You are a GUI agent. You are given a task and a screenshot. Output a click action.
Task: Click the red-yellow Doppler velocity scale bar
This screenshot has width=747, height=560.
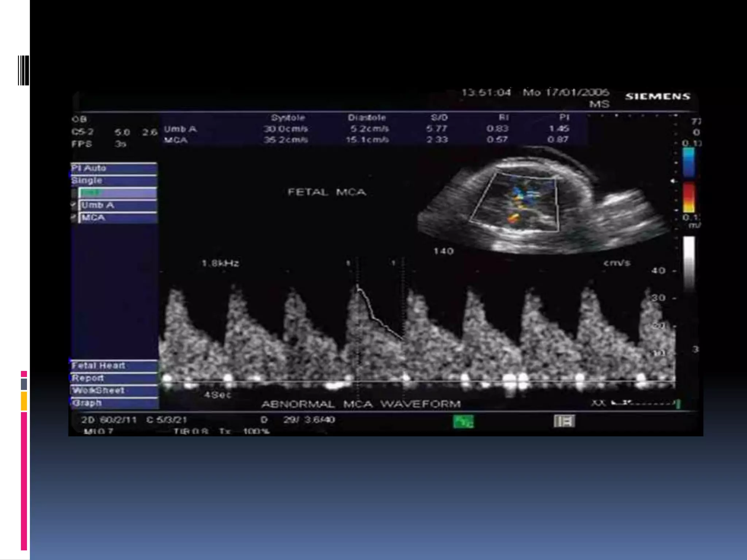click(689, 197)
